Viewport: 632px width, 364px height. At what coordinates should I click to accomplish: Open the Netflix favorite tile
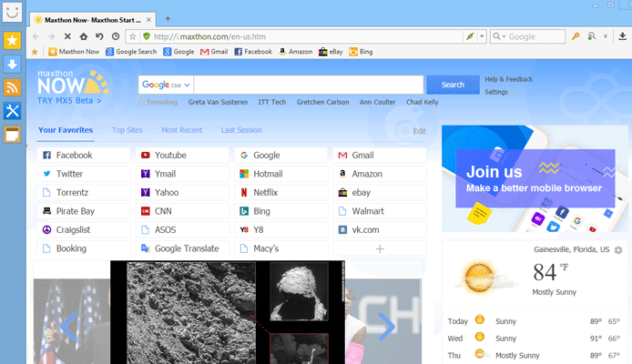pos(280,193)
